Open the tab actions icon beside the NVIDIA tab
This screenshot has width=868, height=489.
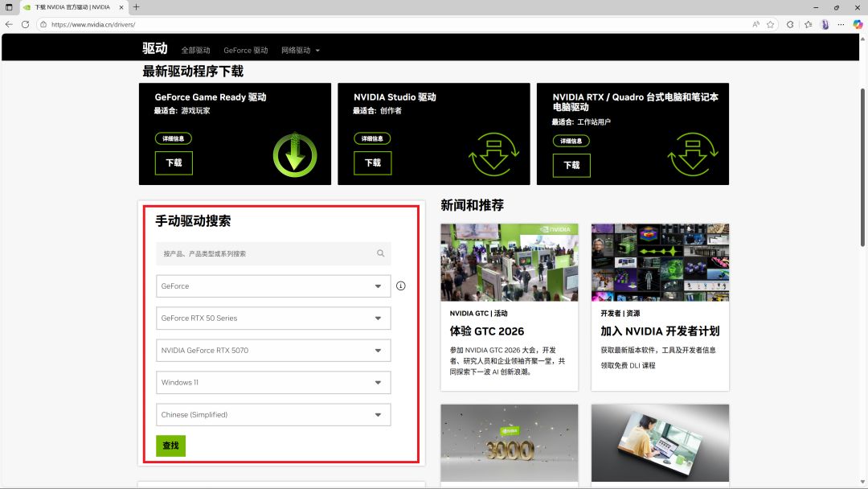click(x=9, y=7)
